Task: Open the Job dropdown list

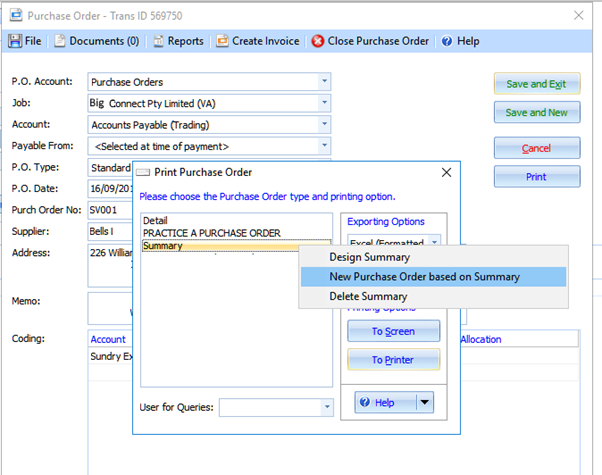Action: 324,103
